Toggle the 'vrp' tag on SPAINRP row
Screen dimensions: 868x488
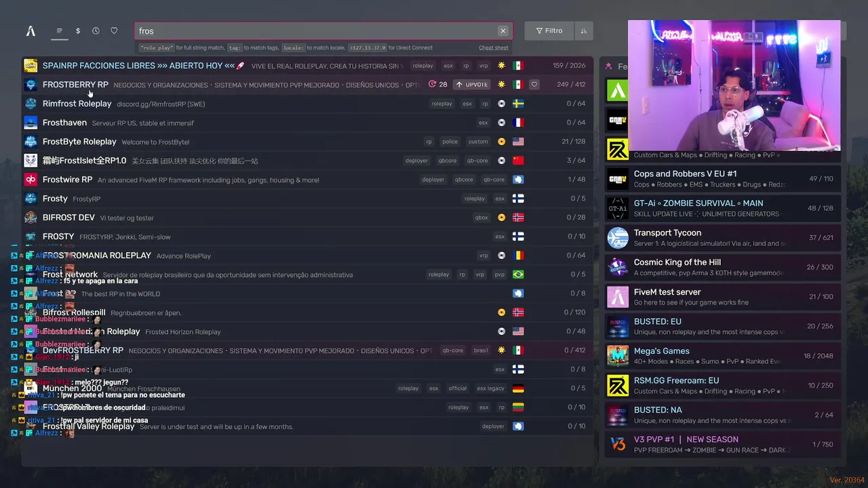484,66
